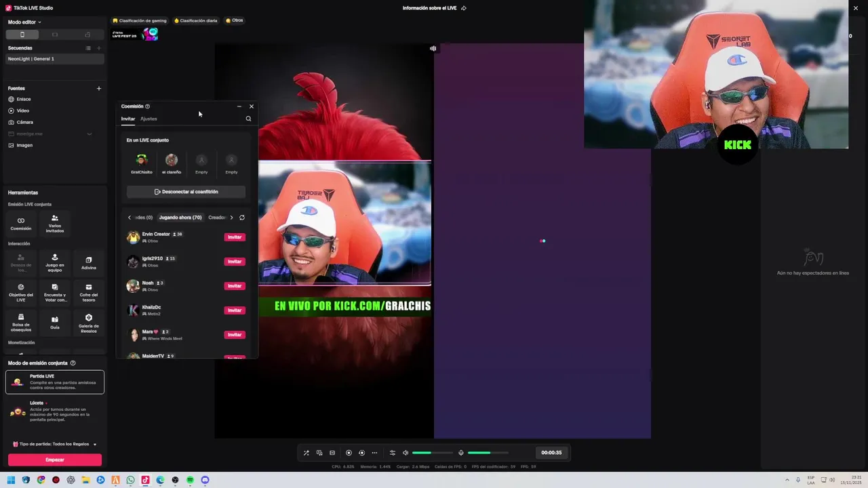This screenshot has width=868, height=488.
Task: Mute the speaker volume icon
Action: 406,453
